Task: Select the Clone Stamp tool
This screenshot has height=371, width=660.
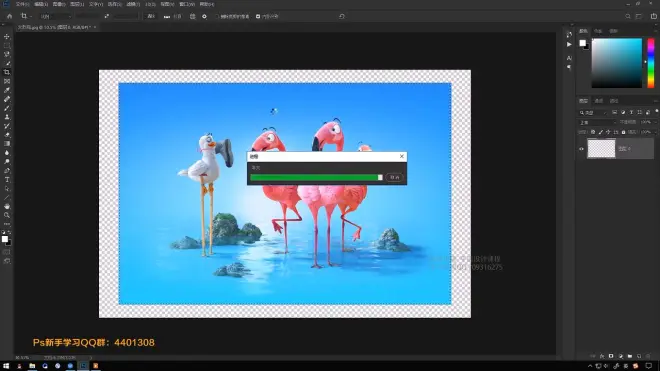Action: [x=7, y=117]
